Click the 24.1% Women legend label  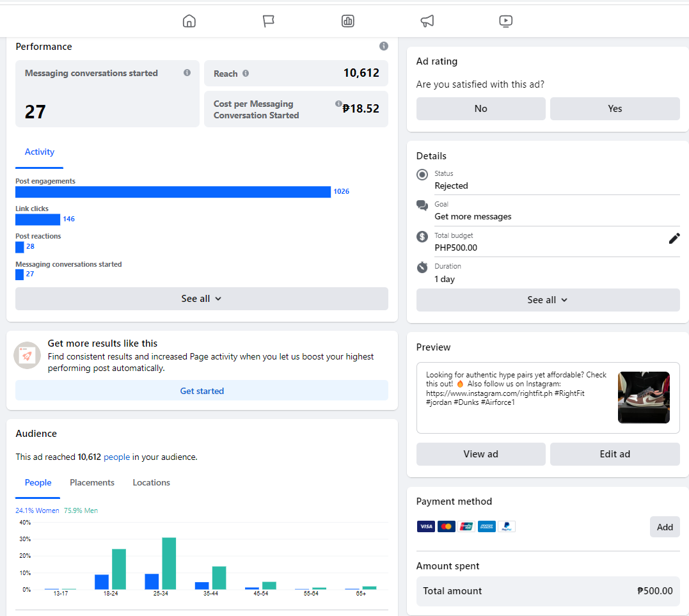37,510
